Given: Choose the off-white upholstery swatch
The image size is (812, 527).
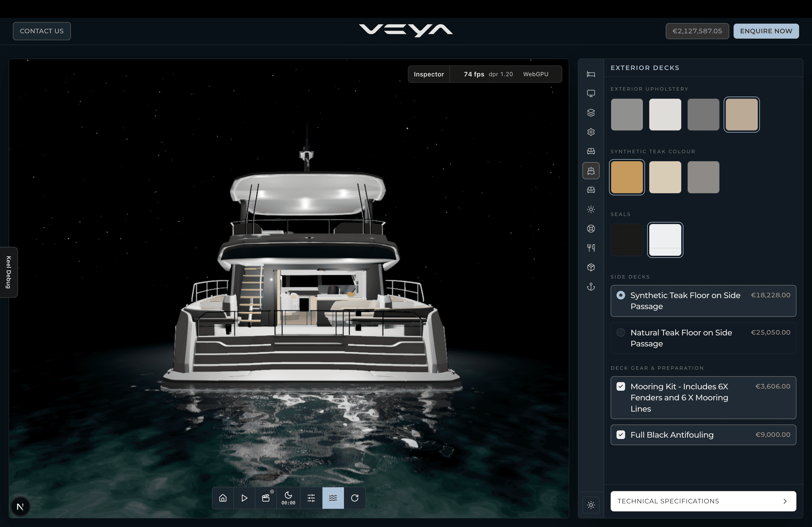Looking at the screenshot, I should pos(665,115).
